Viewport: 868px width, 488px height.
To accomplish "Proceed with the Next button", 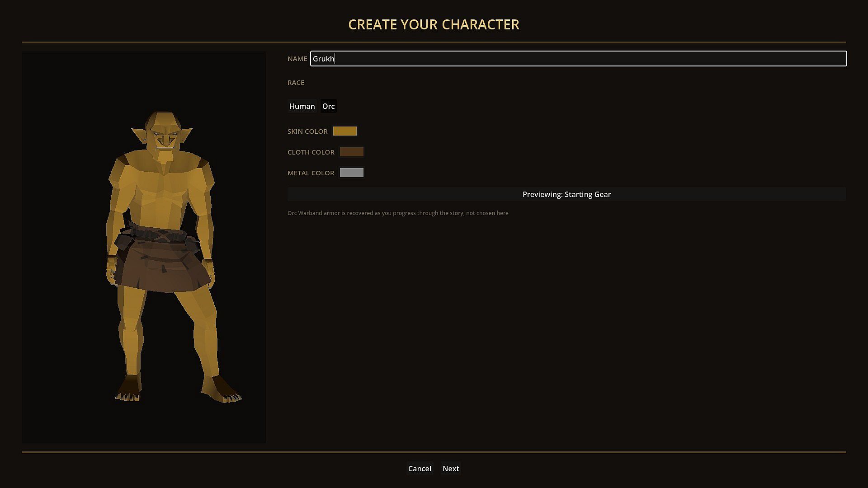I will (451, 469).
